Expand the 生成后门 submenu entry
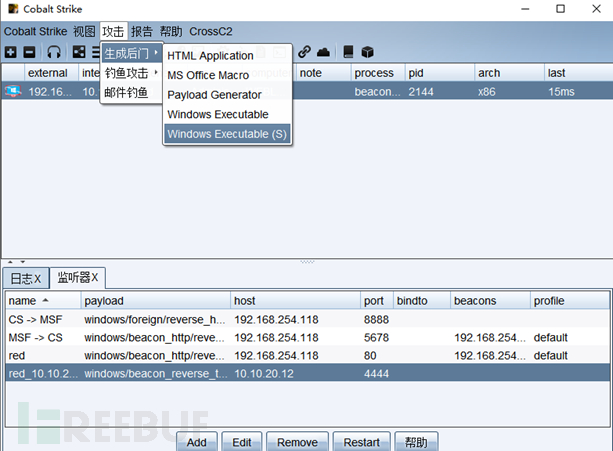The width and height of the screenshot is (613, 451). pos(131,53)
